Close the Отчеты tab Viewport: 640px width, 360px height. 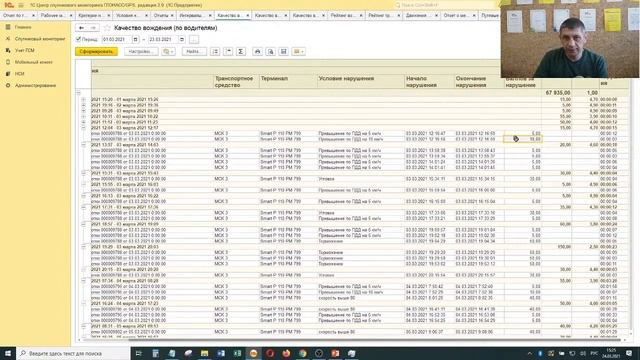(172, 16)
